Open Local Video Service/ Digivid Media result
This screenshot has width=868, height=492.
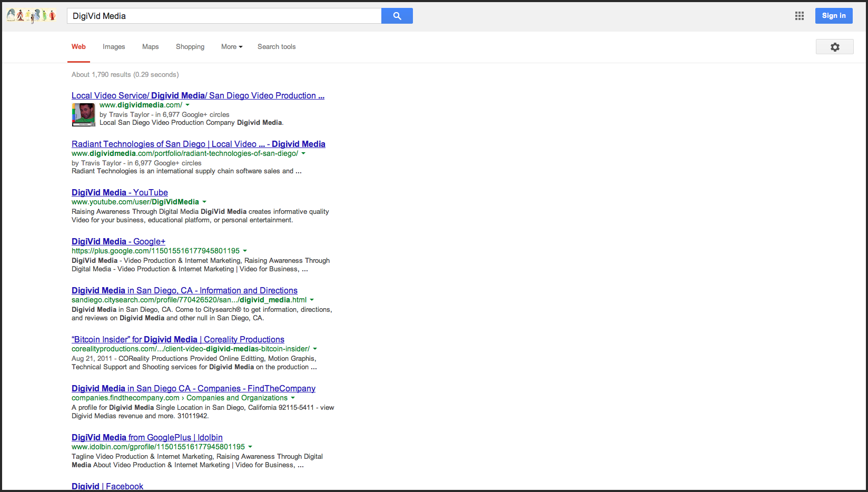point(198,95)
